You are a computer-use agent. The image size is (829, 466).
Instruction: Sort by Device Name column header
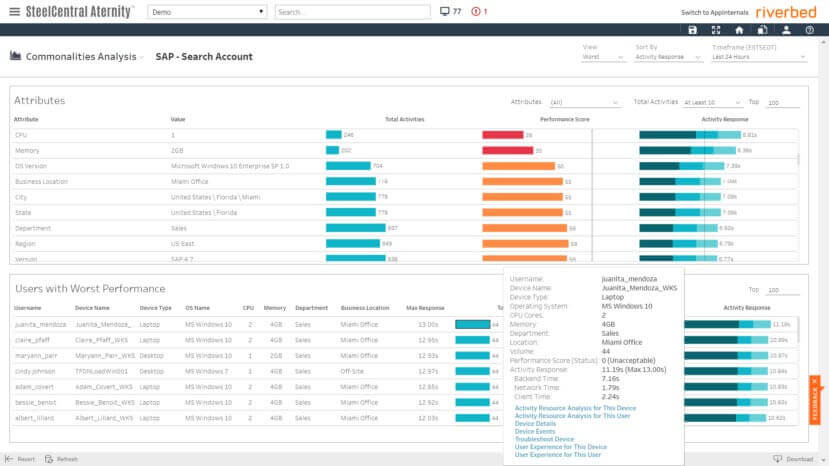[92, 308]
